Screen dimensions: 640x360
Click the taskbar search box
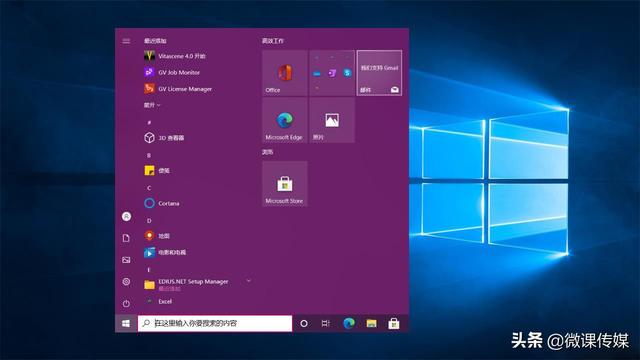pos(215,323)
